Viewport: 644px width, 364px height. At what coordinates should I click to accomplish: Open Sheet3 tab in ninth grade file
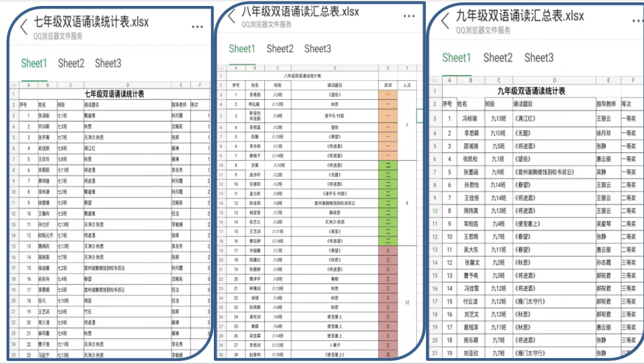tap(539, 58)
